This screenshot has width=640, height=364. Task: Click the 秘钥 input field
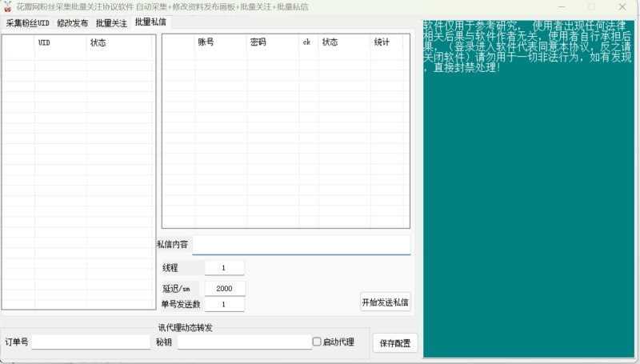pyautogui.click(x=245, y=342)
